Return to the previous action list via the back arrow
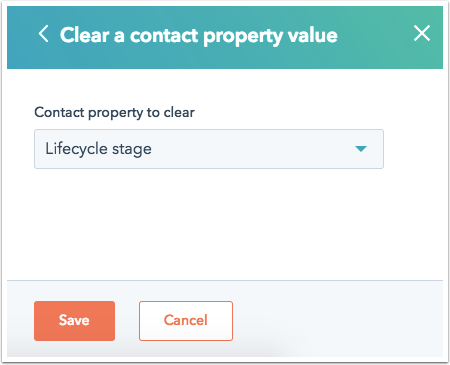The width and height of the screenshot is (450, 365). [44, 34]
